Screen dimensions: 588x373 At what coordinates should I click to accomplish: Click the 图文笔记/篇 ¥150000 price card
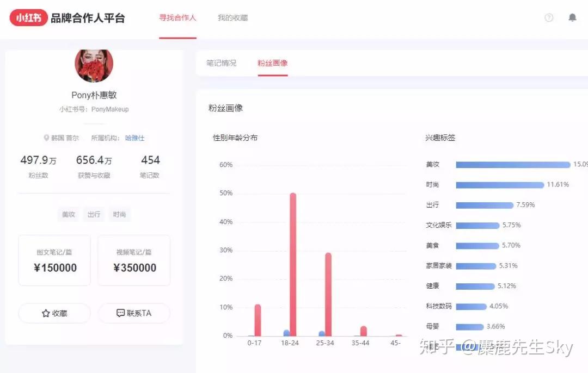click(x=54, y=260)
